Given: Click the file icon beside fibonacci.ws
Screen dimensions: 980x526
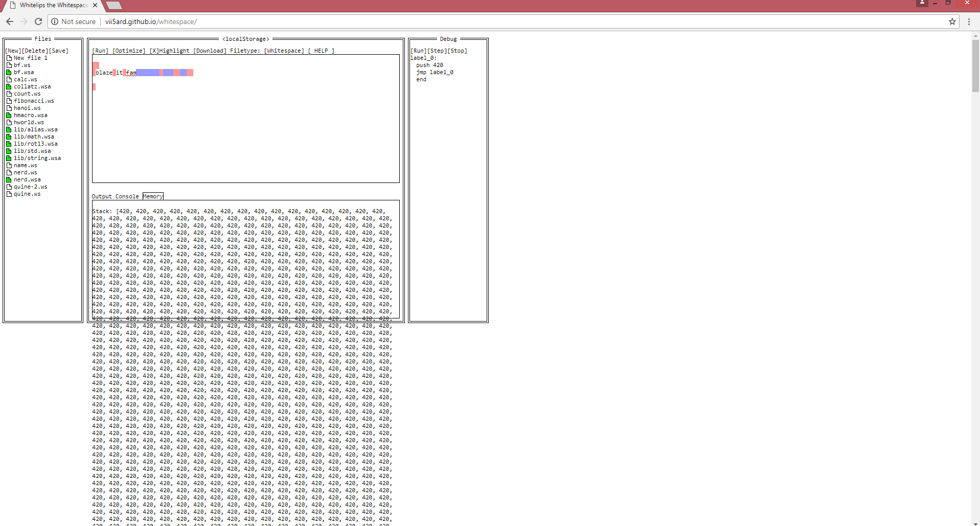Looking at the screenshot, I should pos(9,101).
